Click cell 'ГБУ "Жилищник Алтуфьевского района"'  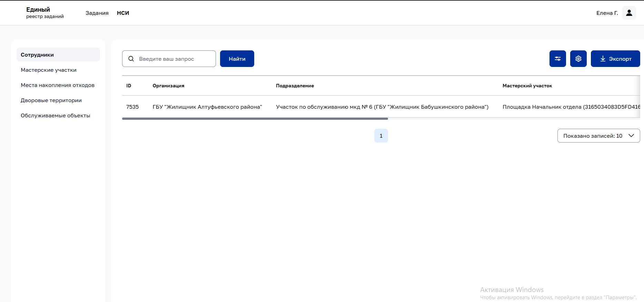tap(207, 107)
